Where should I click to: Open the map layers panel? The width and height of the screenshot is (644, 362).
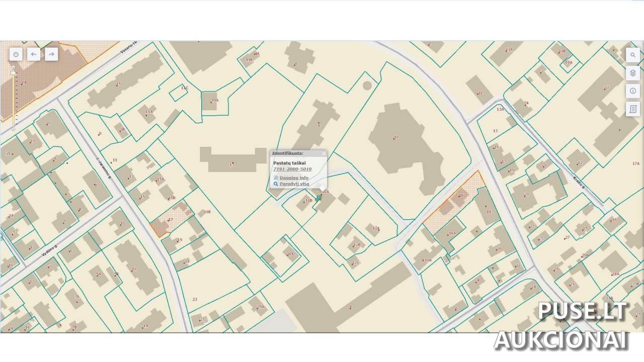[632, 73]
